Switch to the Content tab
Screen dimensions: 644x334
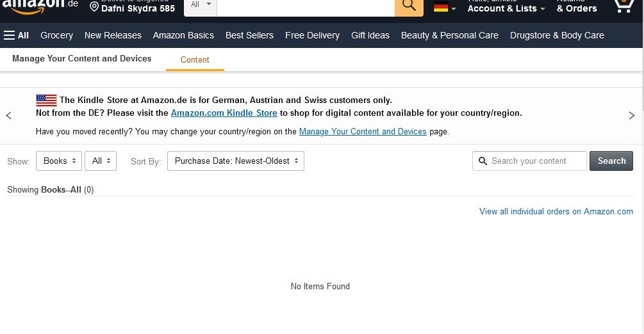click(195, 60)
